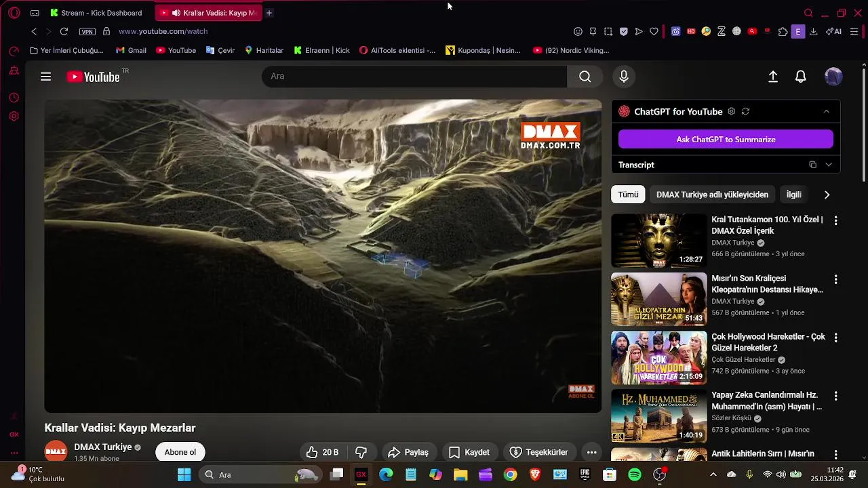Like the video with 20 B thumbs-up
This screenshot has width=868, height=488.
point(322,452)
